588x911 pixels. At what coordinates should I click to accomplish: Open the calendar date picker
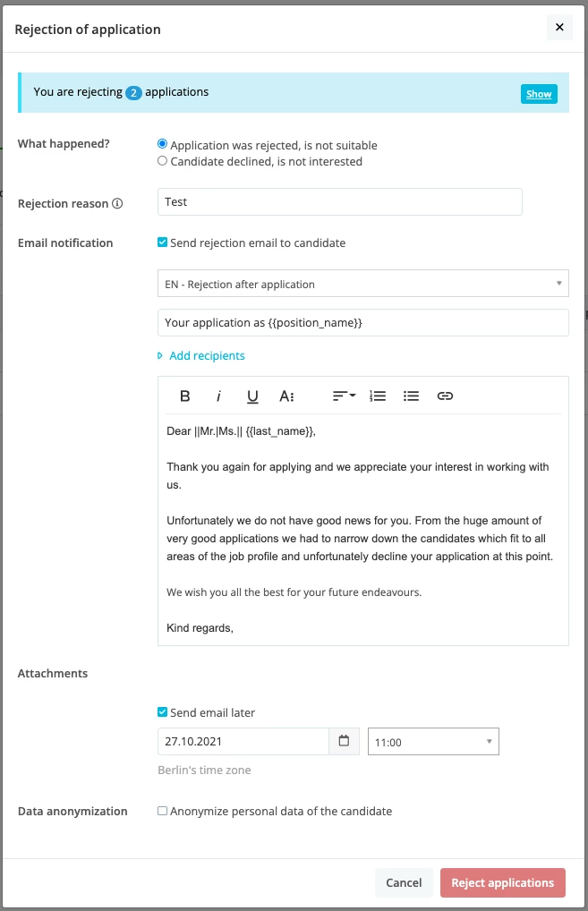tap(344, 741)
